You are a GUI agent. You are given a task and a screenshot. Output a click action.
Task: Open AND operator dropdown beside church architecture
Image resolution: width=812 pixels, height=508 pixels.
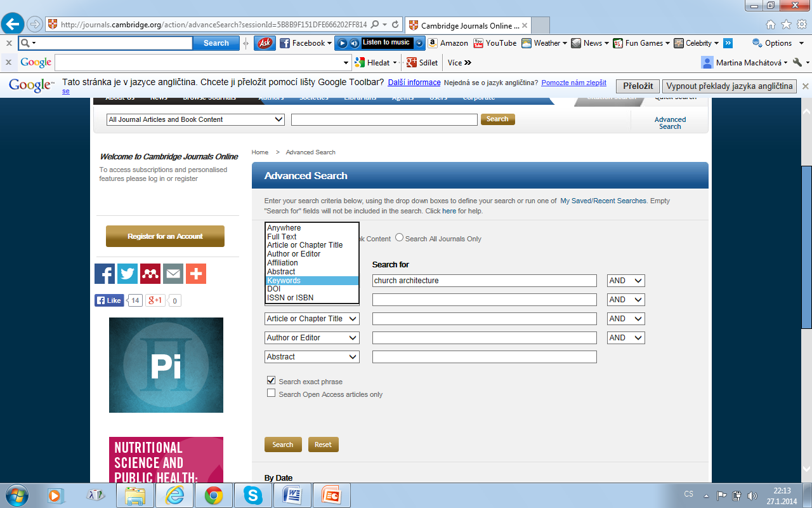625,281
